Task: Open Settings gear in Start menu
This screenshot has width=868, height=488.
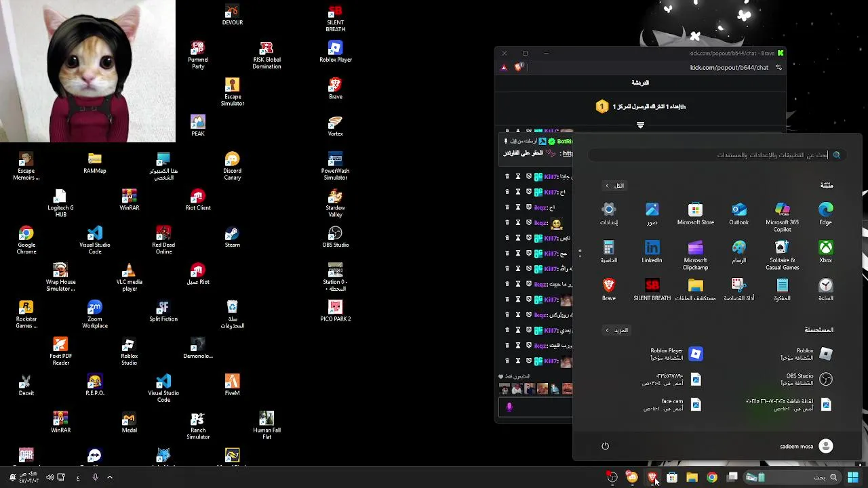Action: click(x=608, y=214)
